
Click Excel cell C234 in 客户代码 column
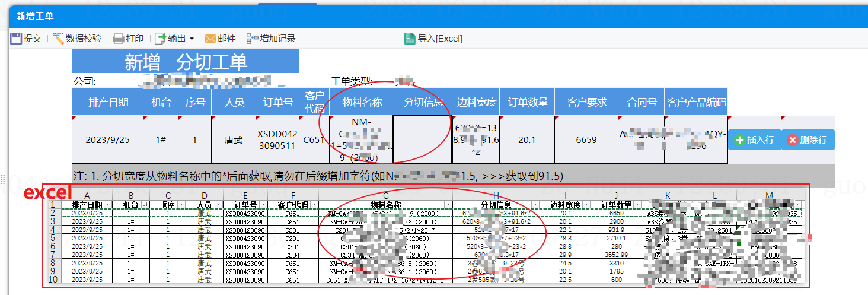tap(293, 255)
